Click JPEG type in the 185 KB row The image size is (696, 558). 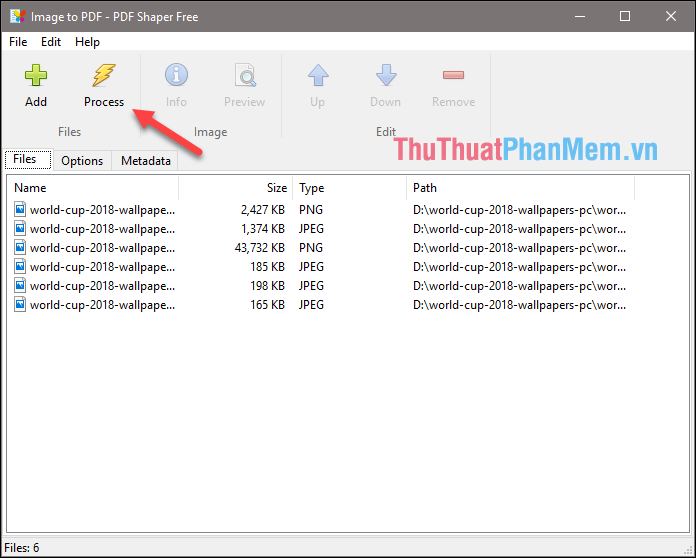[312, 267]
